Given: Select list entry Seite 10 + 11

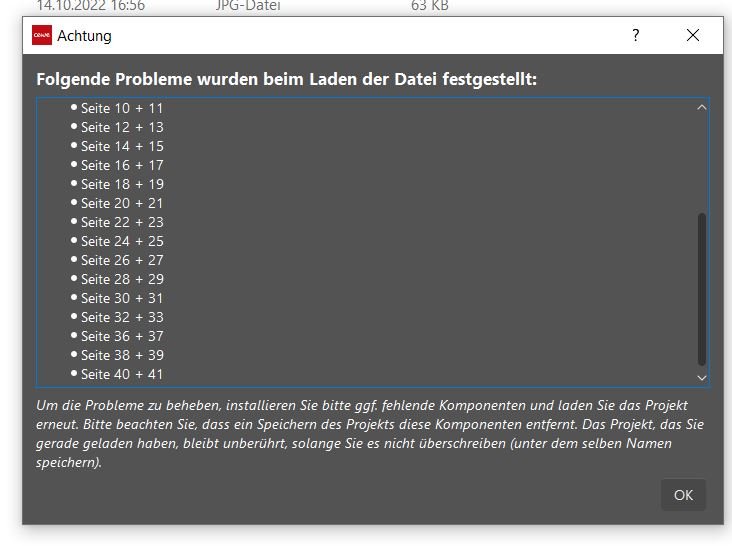Looking at the screenshot, I should pyautogui.click(x=122, y=108).
